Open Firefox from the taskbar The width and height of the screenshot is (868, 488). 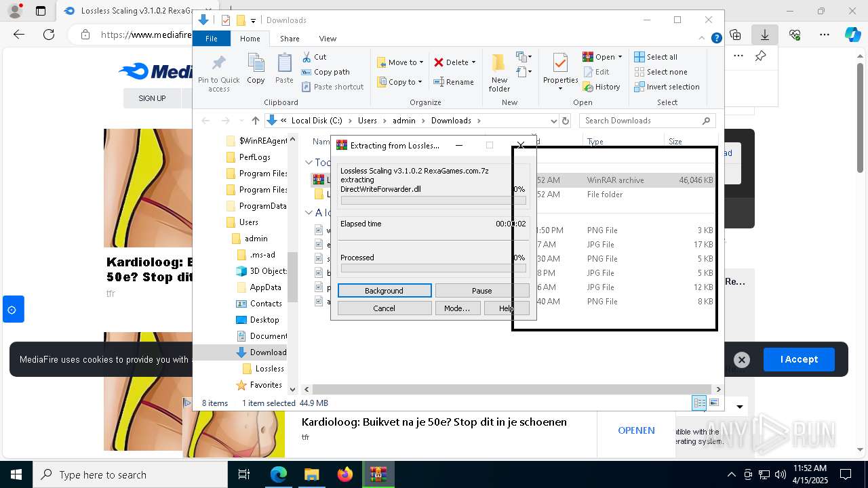345,474
